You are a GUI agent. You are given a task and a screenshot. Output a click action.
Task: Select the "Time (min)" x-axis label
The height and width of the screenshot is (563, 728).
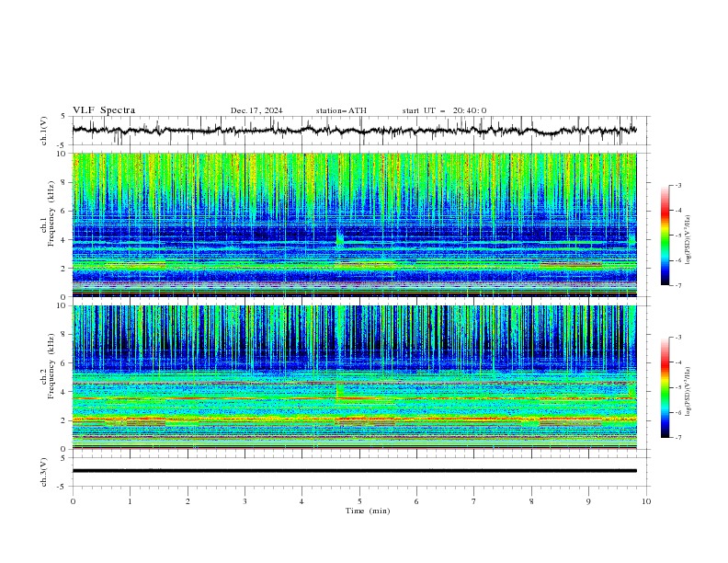(368, 511)
